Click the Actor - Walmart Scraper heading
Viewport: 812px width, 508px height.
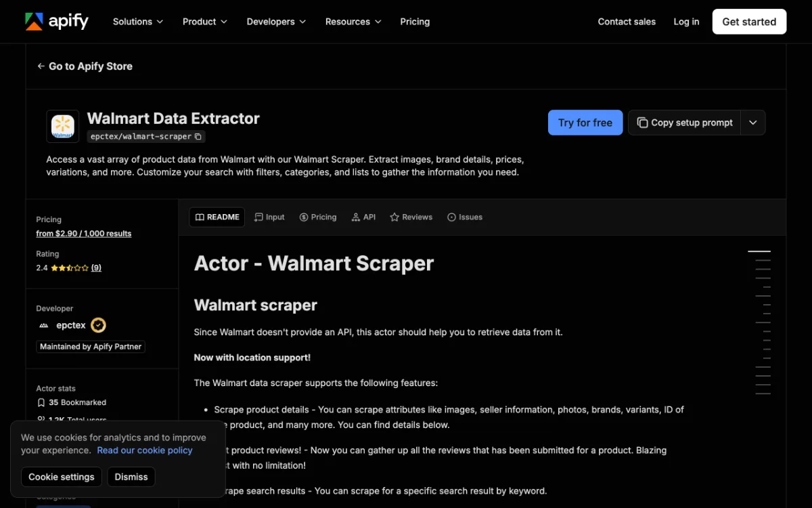[x=314, y=263]
